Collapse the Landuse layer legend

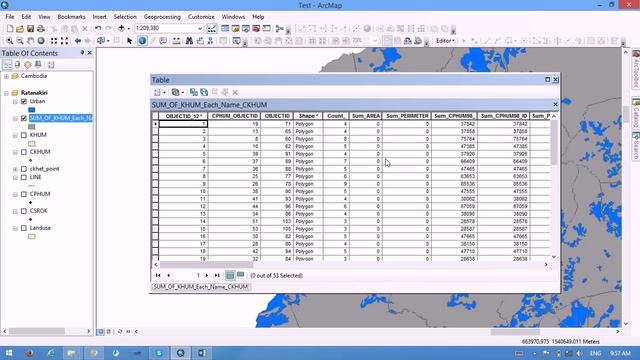coord(15,228)
